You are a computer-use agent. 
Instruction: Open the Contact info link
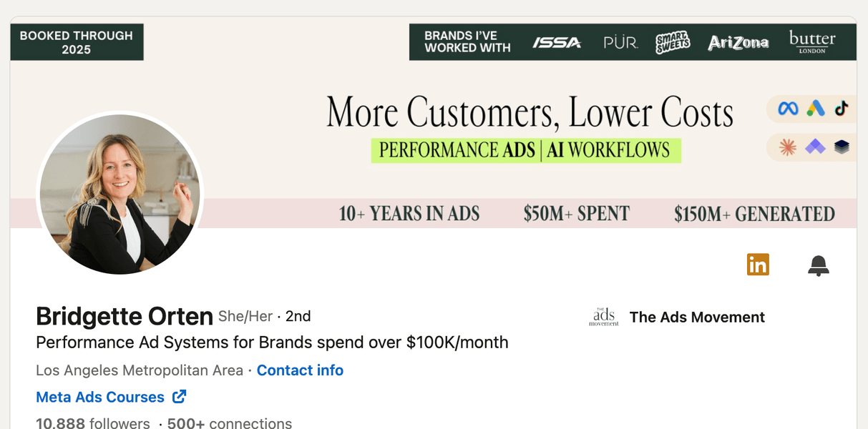[x=300, y=370]
